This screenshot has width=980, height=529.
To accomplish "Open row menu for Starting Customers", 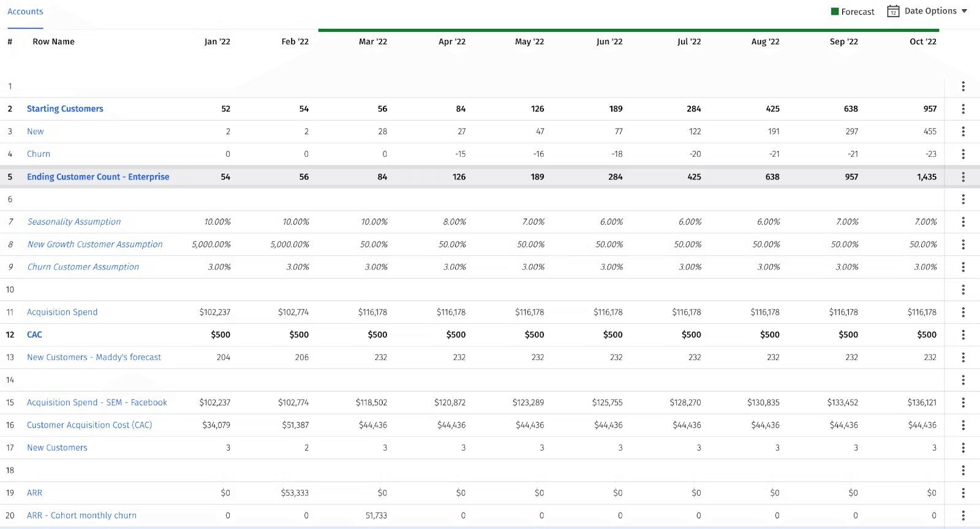I will pos(963,109).
